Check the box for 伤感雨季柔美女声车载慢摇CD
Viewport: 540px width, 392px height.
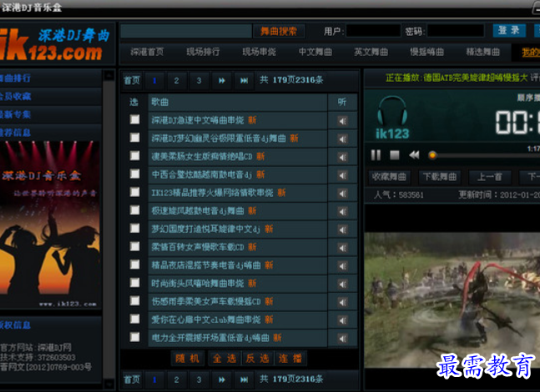(x=134, y=301)
